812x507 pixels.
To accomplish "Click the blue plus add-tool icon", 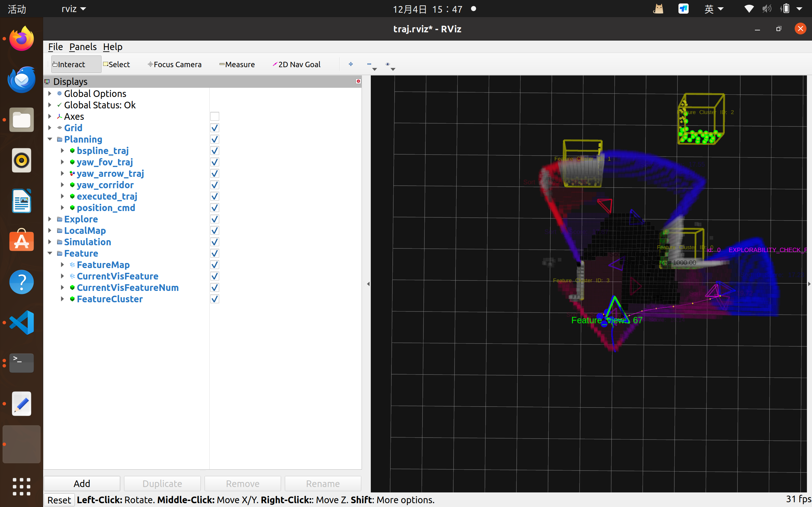I will [x=350, y=64].
